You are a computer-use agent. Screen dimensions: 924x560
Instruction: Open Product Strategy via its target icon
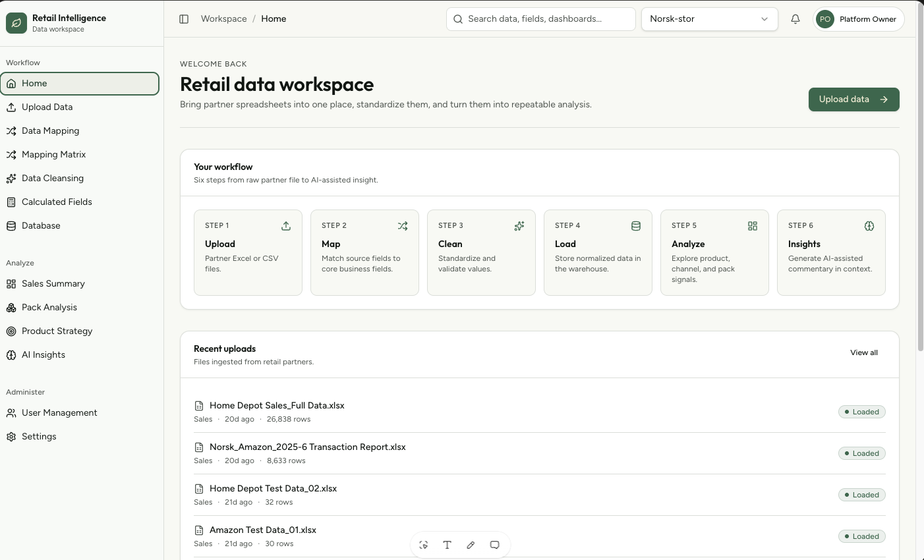point(11,331)
